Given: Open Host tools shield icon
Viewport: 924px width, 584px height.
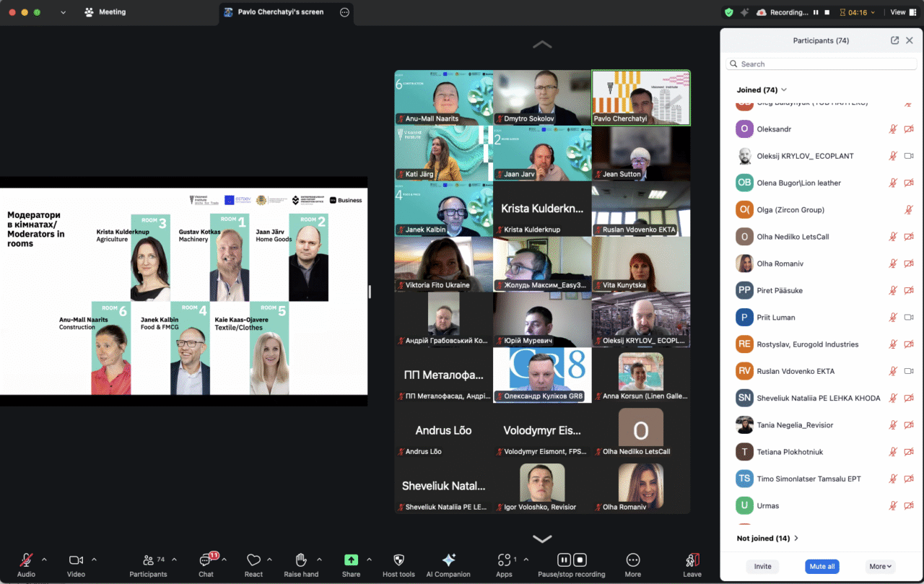Looking at the screenshot, I should (398, 560).
